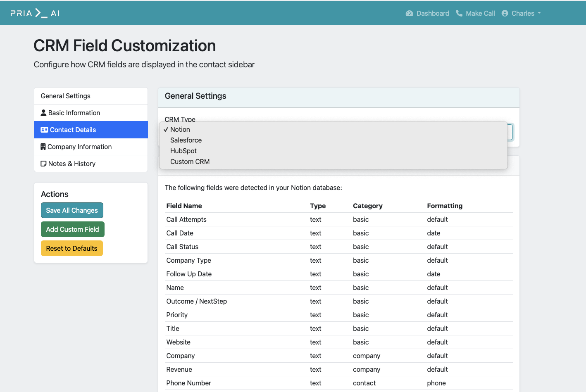Click the Company Information building icon

43,147
